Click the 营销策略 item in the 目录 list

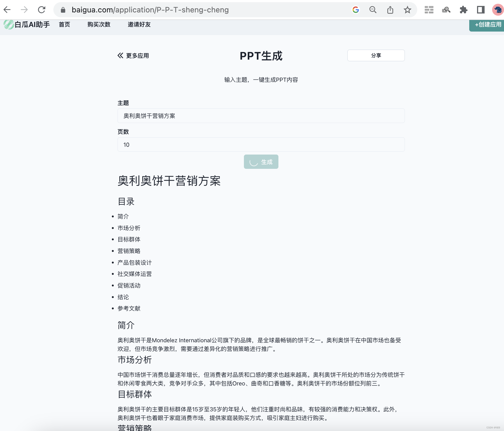[x=129, y=251]
